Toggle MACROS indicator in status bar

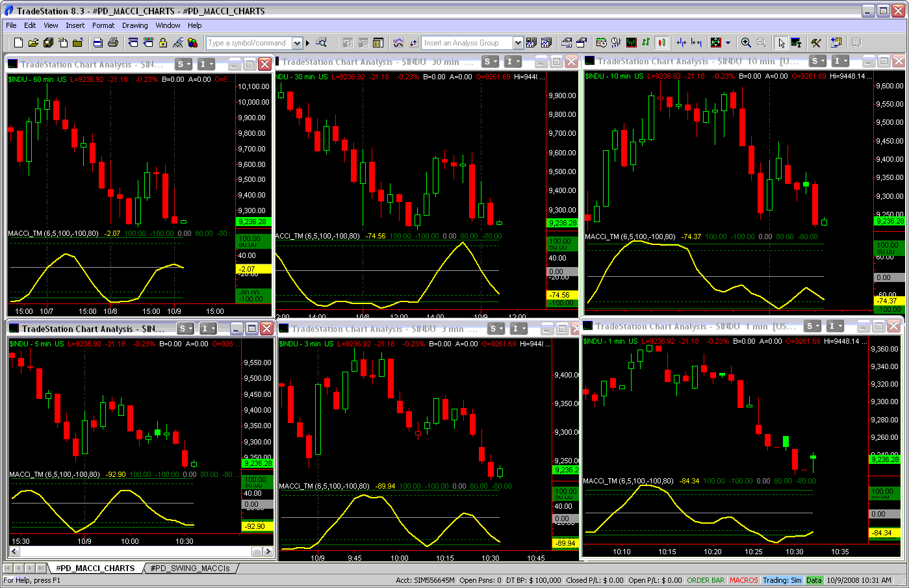743,580
